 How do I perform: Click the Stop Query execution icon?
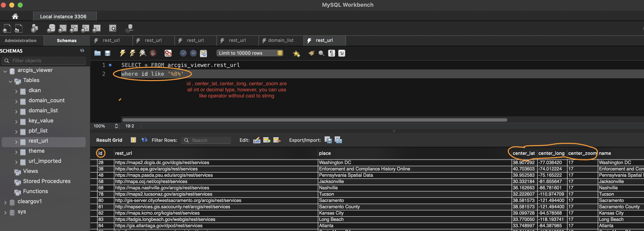coord(153,53)
